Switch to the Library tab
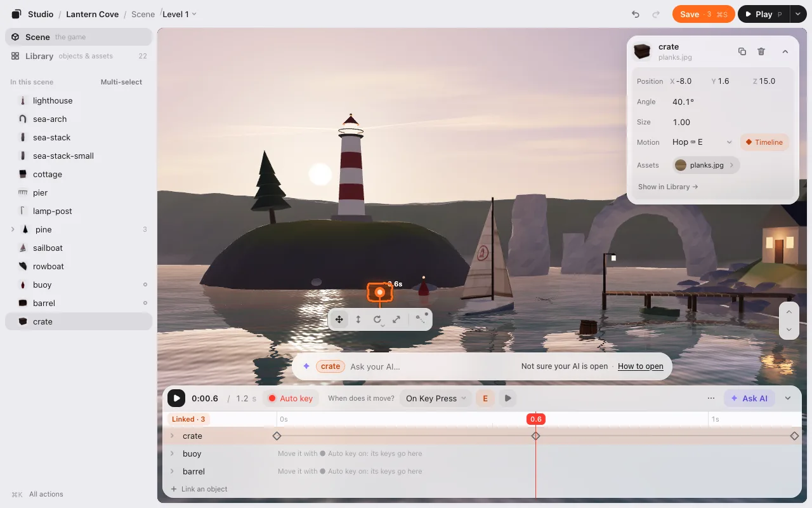 [x=79, y=56]
